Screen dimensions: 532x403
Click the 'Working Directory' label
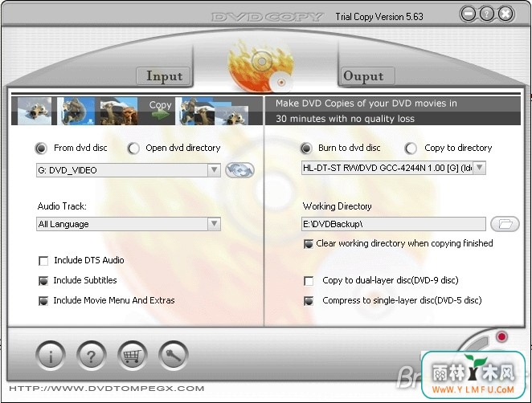(337, 206)
